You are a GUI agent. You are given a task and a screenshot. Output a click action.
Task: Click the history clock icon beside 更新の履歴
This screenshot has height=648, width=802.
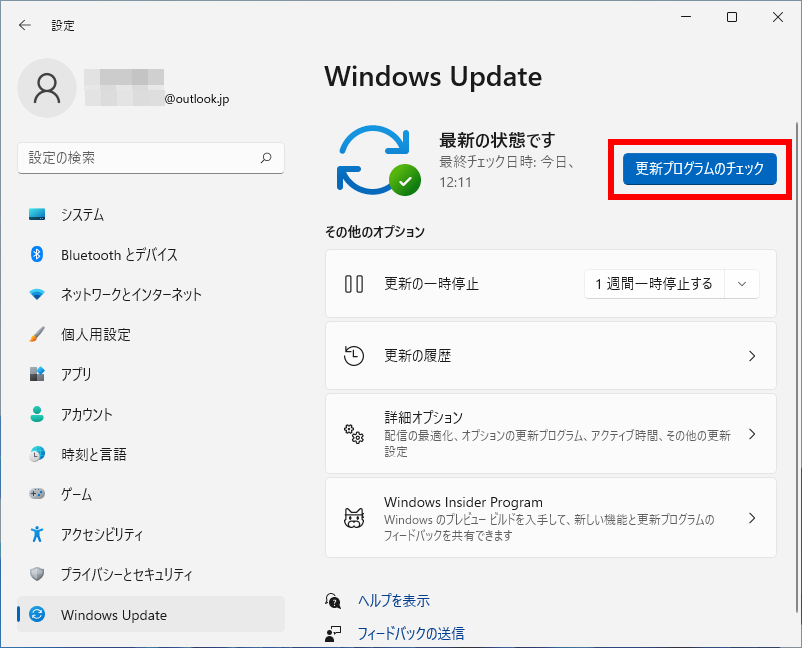[354, 356]
